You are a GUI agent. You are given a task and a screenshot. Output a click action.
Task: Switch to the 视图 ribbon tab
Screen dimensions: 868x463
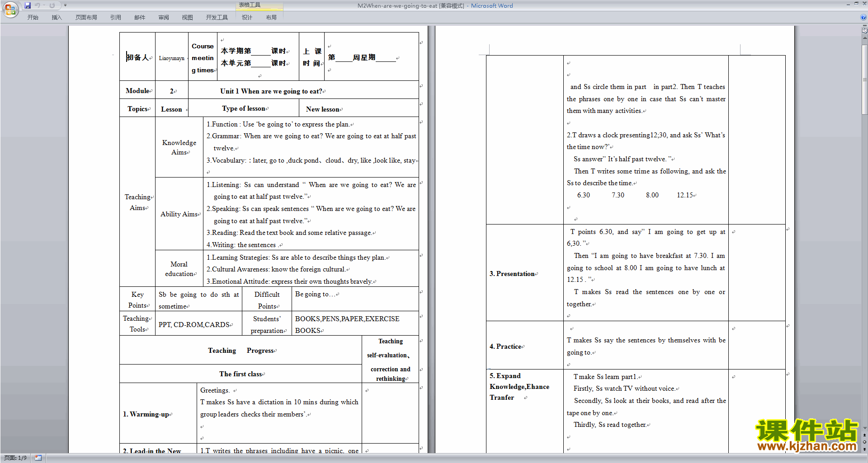coord(187,17)
